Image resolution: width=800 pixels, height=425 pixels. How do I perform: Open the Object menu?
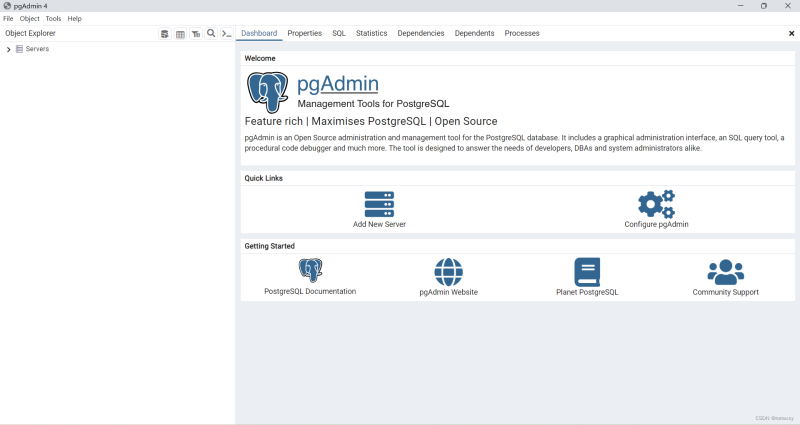pyautogui.click(x=30, y=18)
